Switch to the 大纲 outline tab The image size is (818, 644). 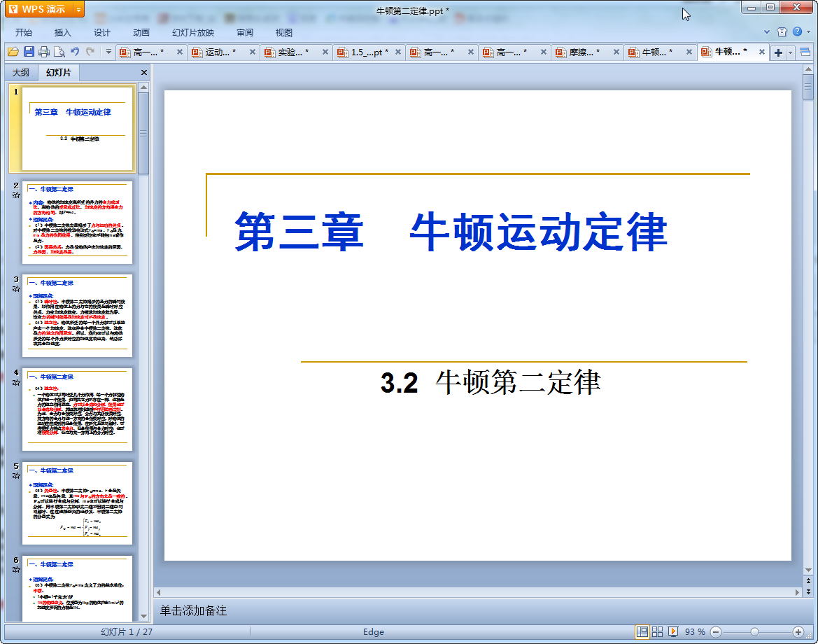point(21,72)
